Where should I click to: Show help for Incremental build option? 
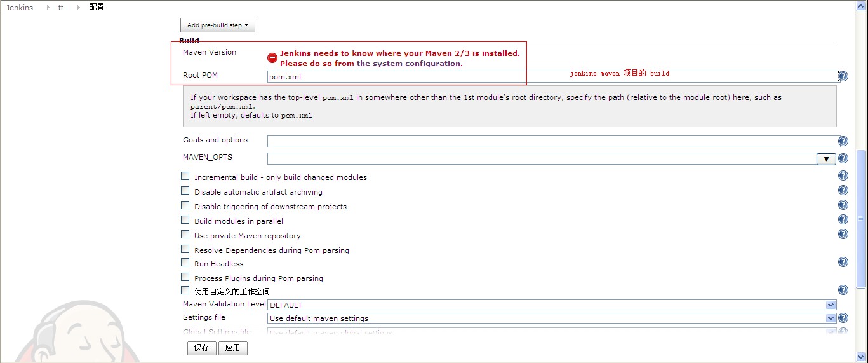pyautogui.click(x=843, y=175)
